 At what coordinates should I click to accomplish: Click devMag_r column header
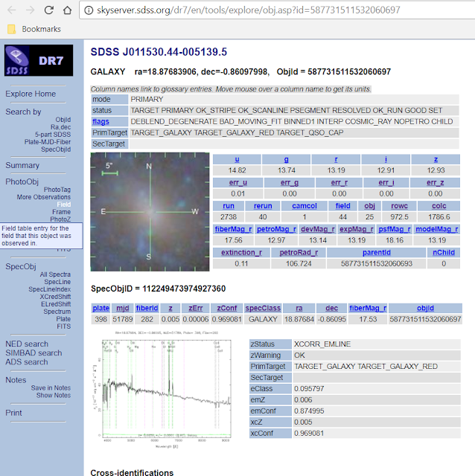pyautogui.click(x=318, y=229)
